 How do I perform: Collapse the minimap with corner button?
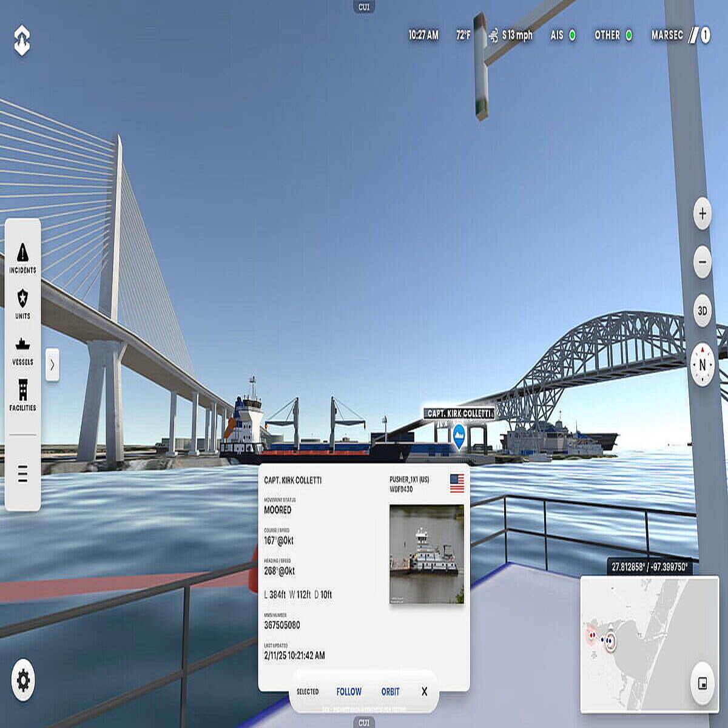pyautogui.click(x=703, y=684)
